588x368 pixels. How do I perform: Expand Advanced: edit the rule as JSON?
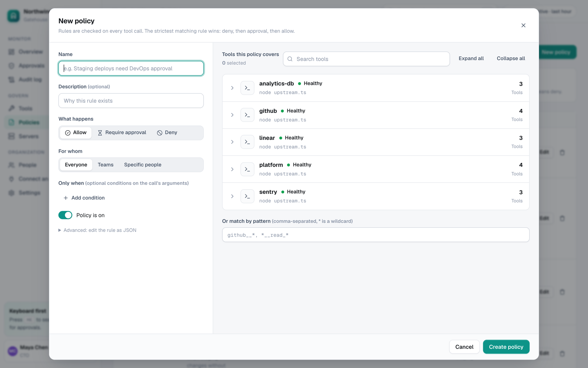click(97, 230)
